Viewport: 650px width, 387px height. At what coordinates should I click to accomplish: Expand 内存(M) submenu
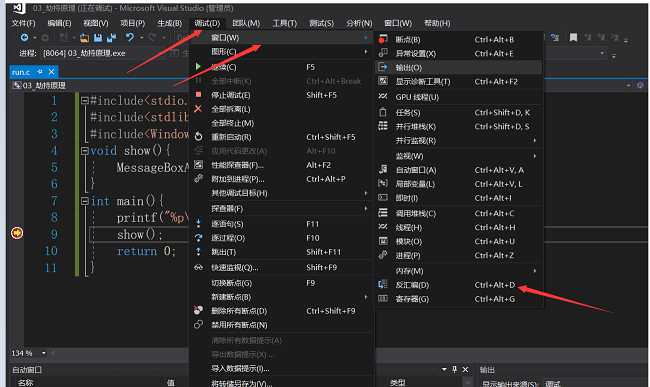tap(459, 271)
